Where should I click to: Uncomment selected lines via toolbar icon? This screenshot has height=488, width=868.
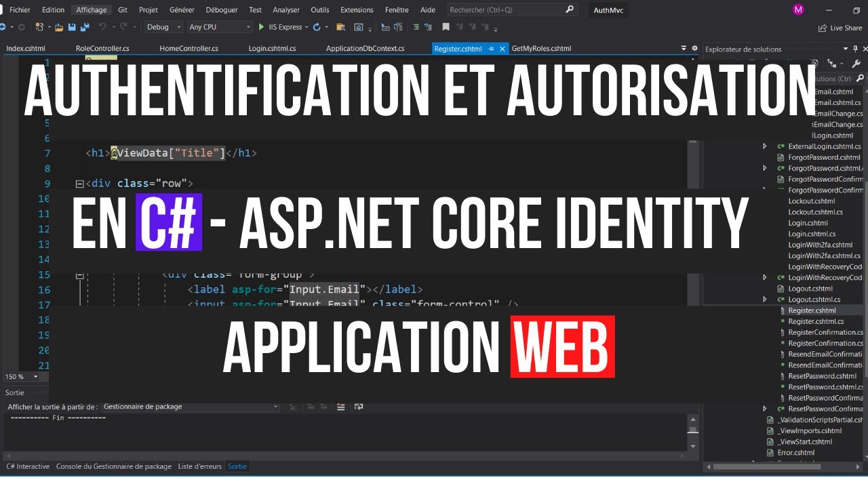click(429, 27)
